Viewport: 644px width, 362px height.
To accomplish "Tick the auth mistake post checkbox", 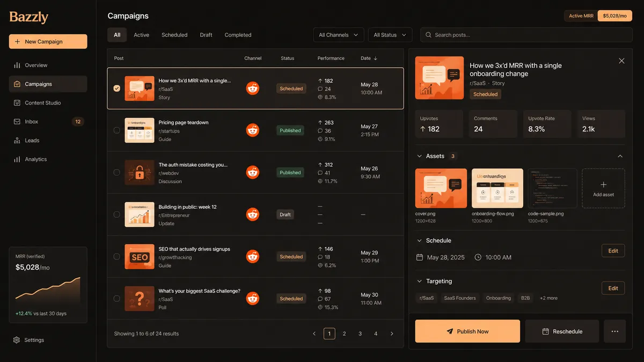I will pos(116,172).
